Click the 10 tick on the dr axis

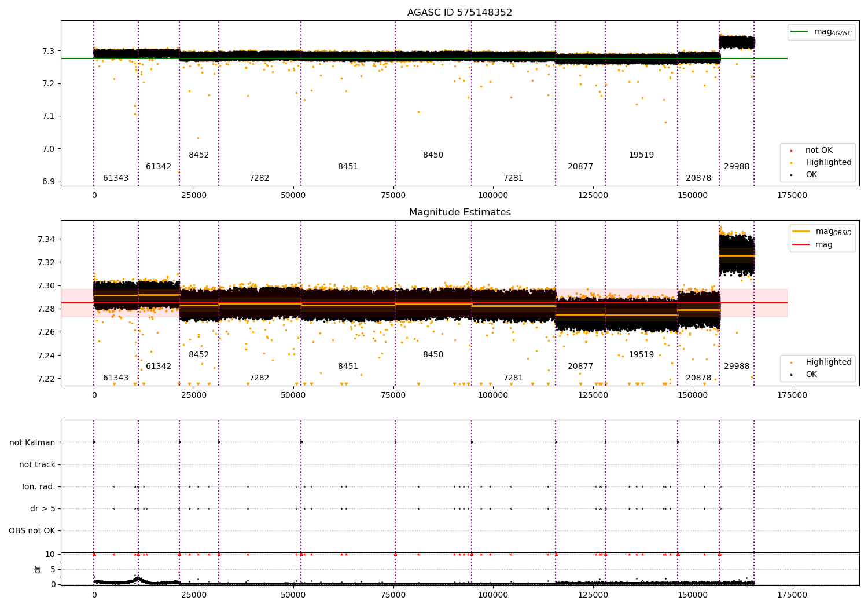51,555
